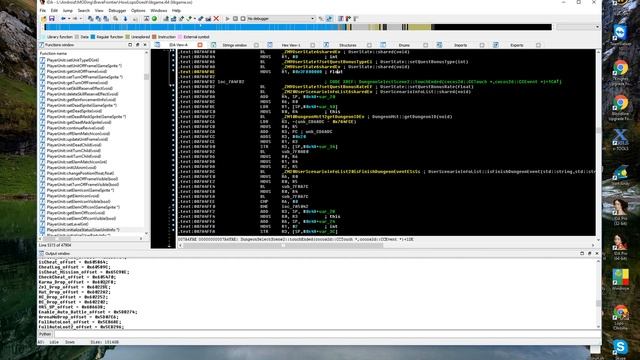Open the Edit menu
Screen dimensions: 640x360
click(x=54, y=11)
